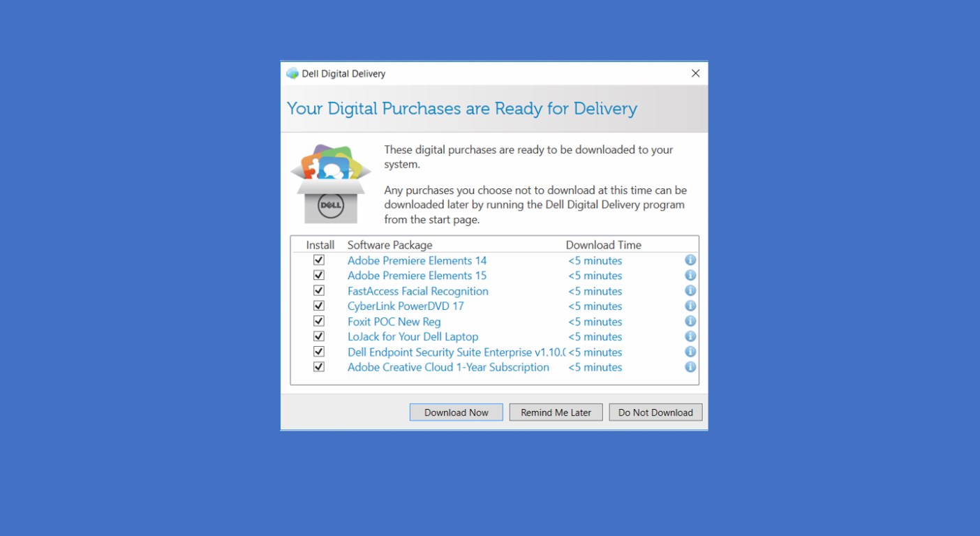View info icon for CyberLink PowerDVD 17
This screenshot has height=536, width=980.
pyautogui.click(x=690, y=306)
